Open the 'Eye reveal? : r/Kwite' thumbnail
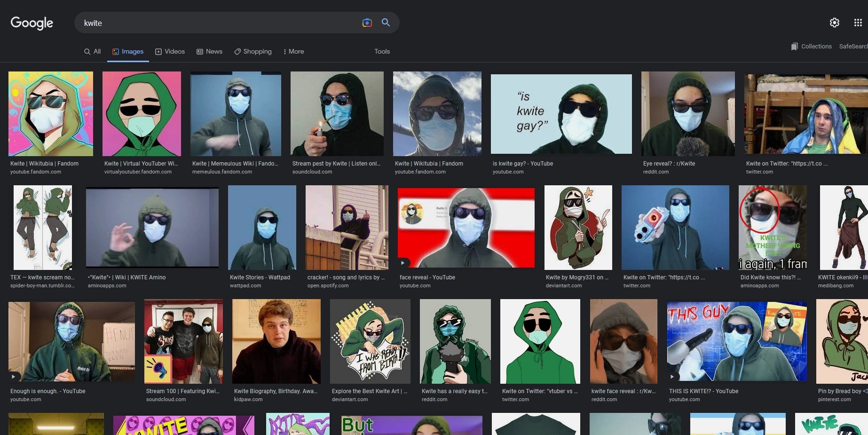 point(688,114)
